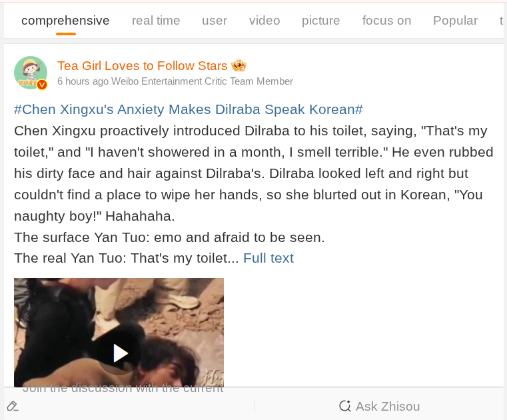
Task: Open the Chen Xingxu hashtag topic link
Action: 189,109
